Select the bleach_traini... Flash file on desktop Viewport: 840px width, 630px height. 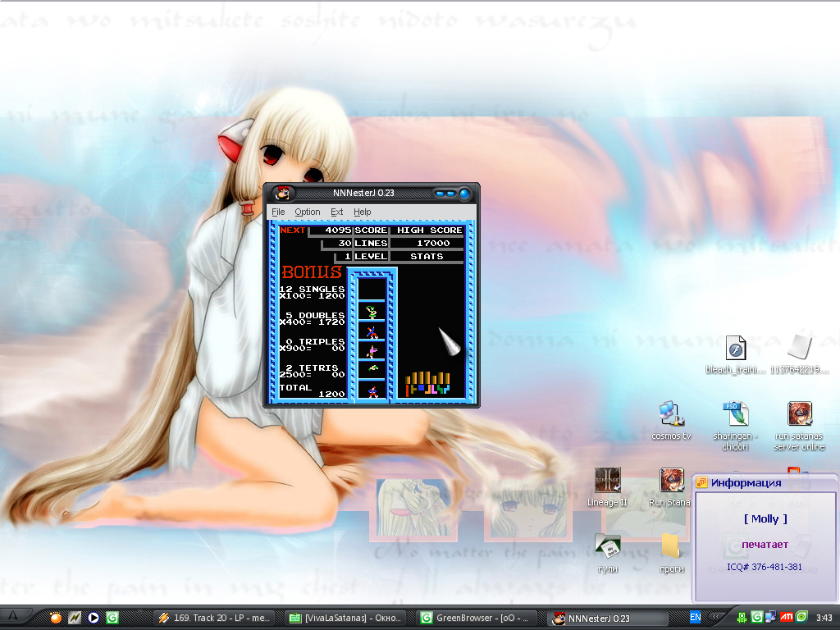coord(736,354)
